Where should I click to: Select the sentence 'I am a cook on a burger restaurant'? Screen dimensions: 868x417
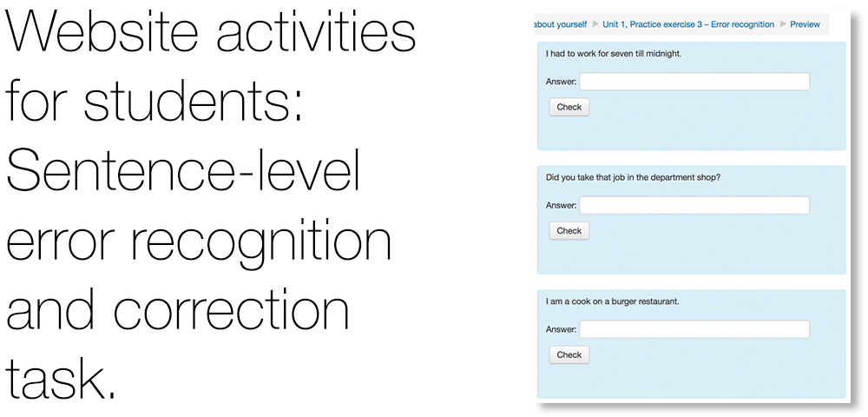pos(612,302)
